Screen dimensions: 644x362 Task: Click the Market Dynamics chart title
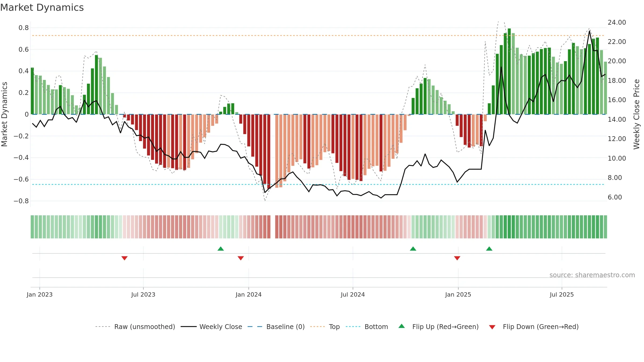click(x=42, y=8)
